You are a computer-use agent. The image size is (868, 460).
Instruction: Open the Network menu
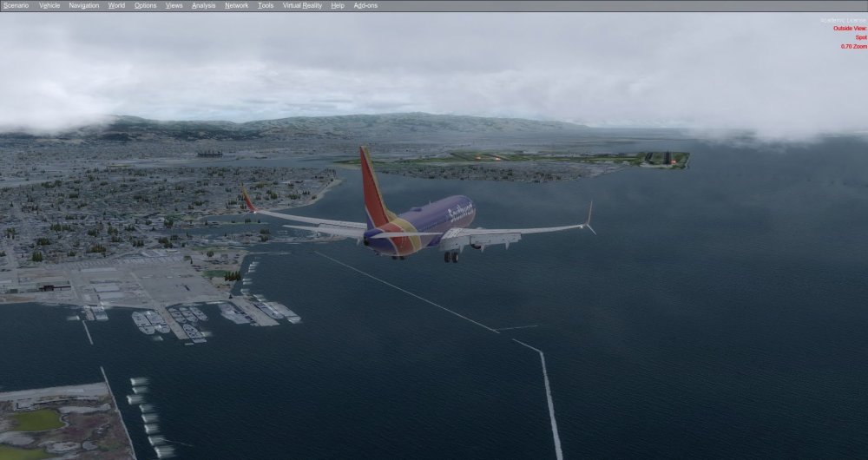point(236,5)
